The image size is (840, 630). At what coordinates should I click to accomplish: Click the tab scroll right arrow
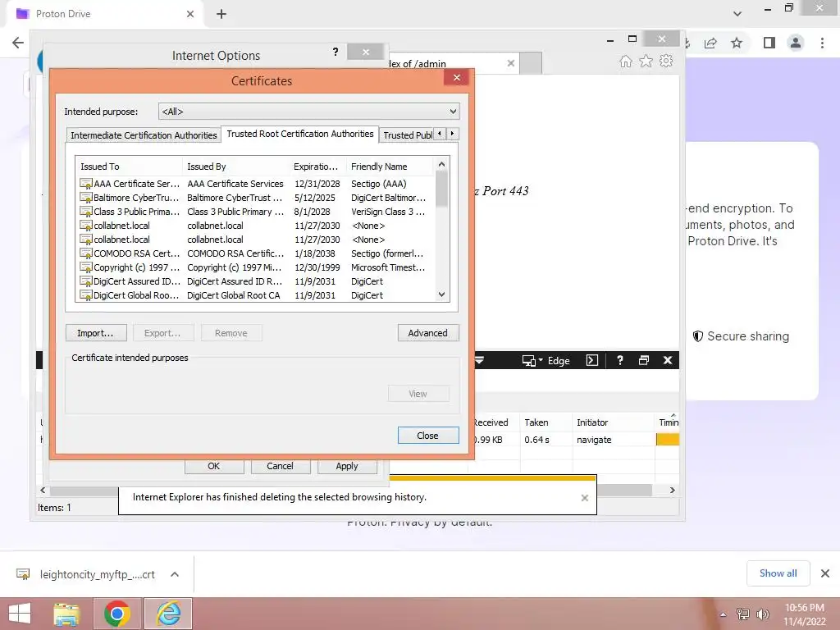(x=453, y=134)
